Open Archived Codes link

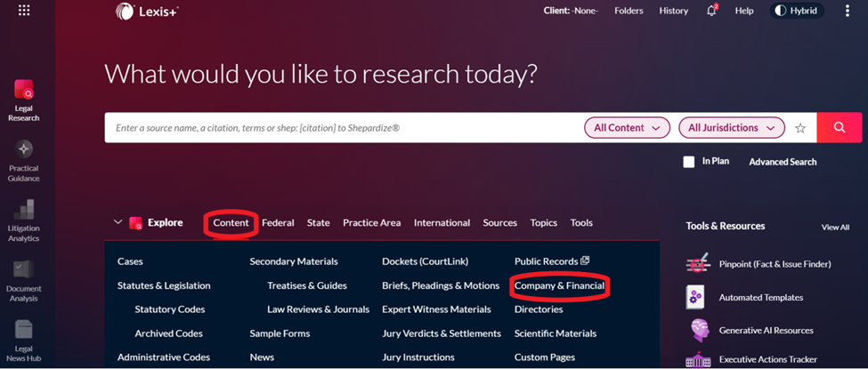click(169, 333)
